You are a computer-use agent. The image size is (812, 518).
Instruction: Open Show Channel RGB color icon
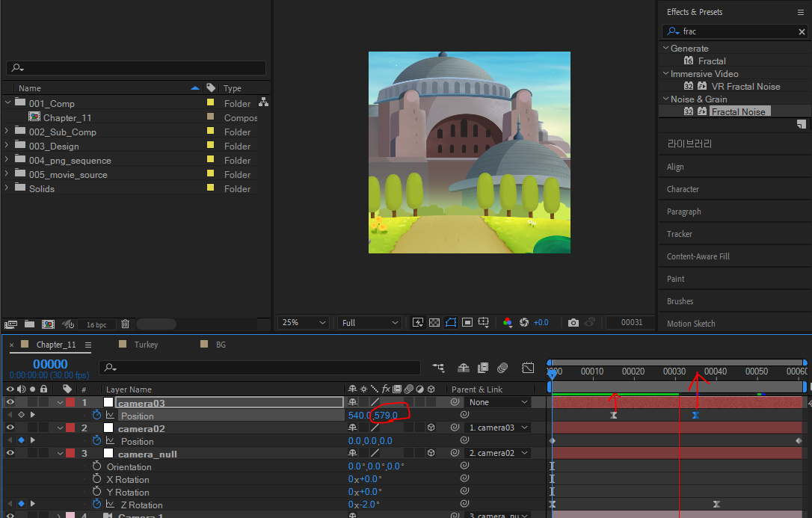tap(508, 322)
